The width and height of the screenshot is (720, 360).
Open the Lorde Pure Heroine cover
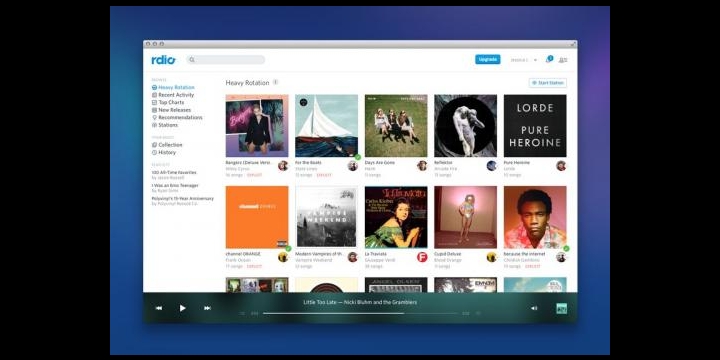coord(535,126)
